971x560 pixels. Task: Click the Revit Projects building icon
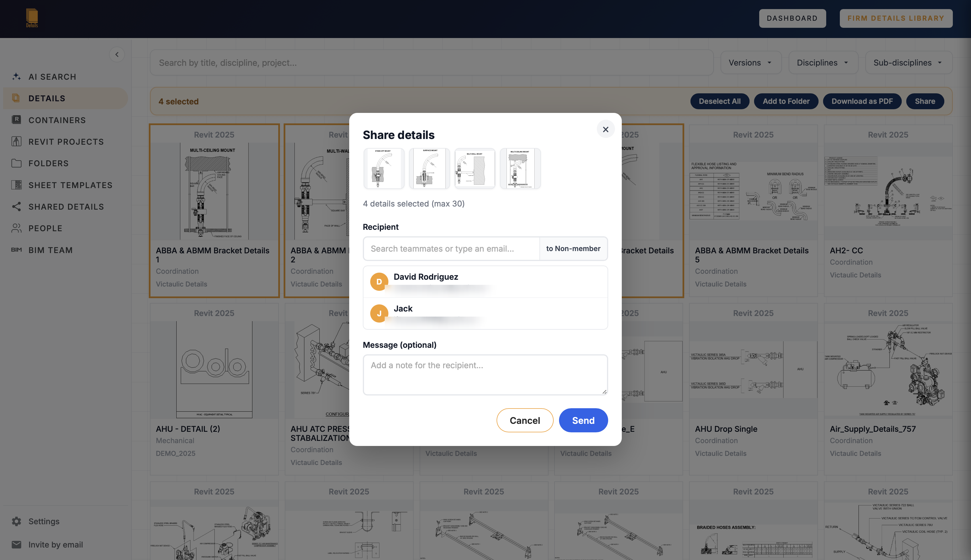point(16,142)
